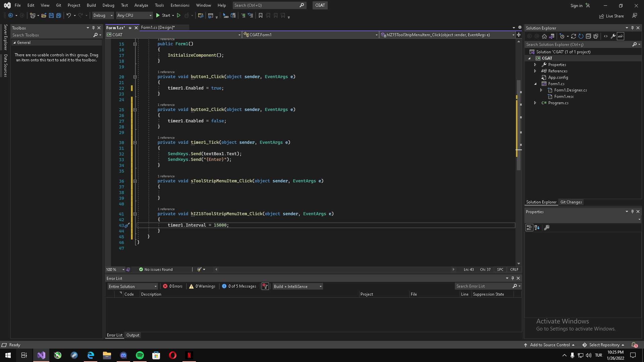
Task: Click the Save All toolbar icon
Action: point(59,15)
